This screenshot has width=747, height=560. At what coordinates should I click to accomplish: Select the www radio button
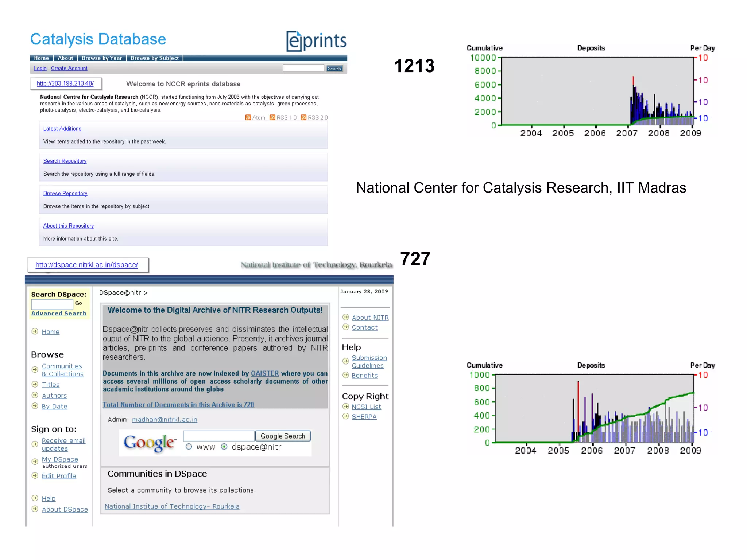click(x=189, y=447)
